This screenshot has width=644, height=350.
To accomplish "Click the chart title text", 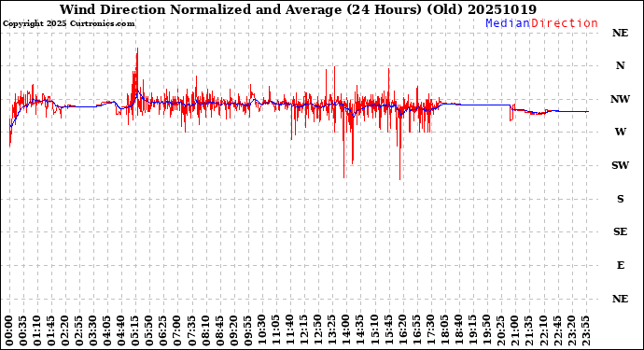I will coord(298,9).
